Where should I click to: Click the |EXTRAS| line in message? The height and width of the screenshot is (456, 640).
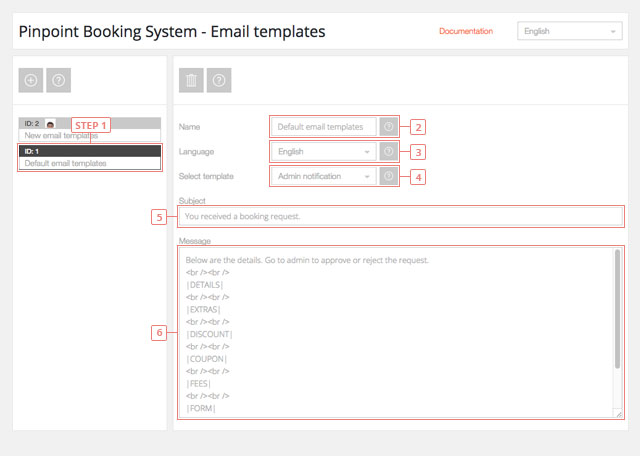[203, 309]
